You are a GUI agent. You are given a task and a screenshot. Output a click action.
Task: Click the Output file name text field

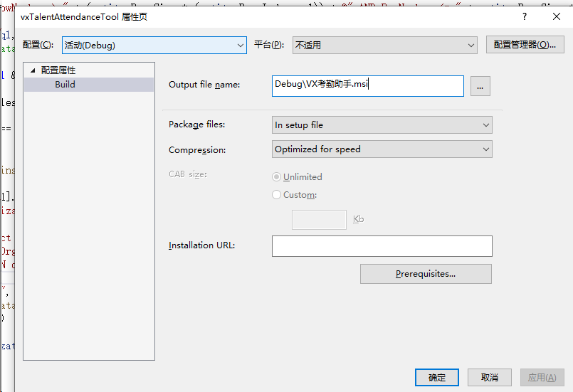pos(367,85)
